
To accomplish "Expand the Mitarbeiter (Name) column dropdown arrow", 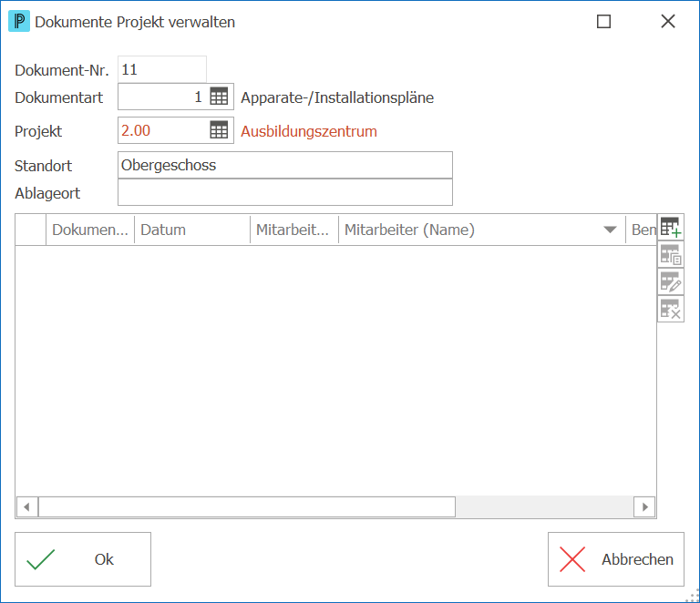I will pos(610,230).
